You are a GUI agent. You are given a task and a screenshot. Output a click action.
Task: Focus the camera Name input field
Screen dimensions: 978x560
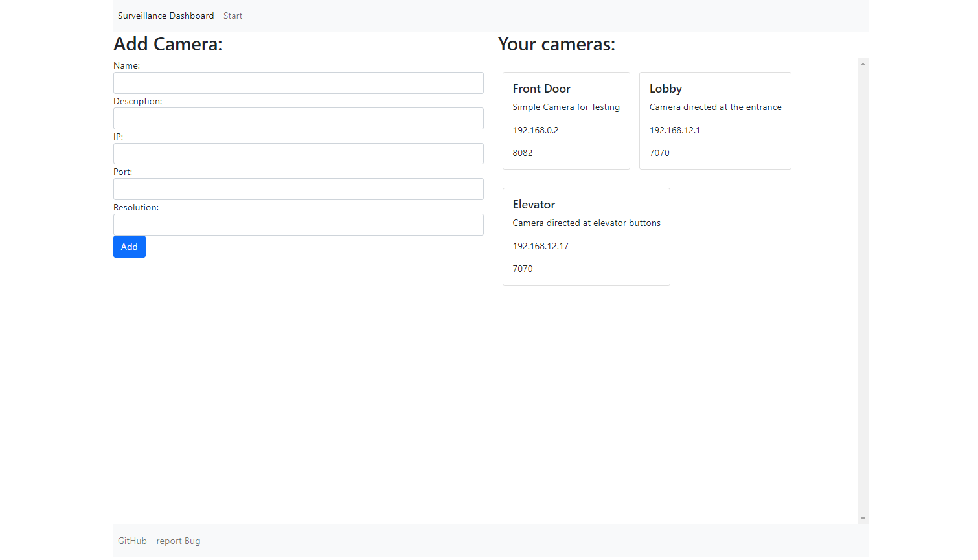coord(298,83)
